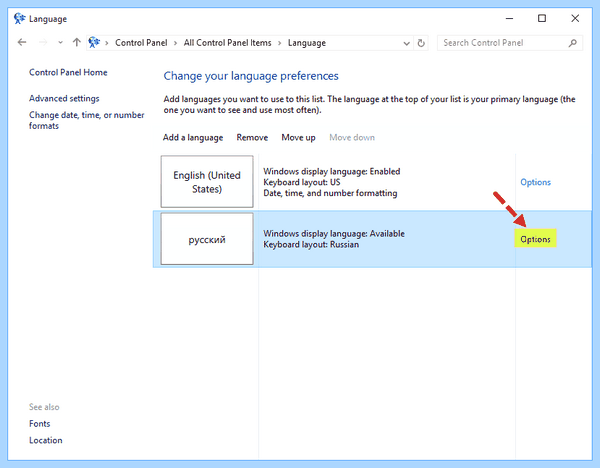
Task: Click Move up in language toolbar
Action: [298, 137]
